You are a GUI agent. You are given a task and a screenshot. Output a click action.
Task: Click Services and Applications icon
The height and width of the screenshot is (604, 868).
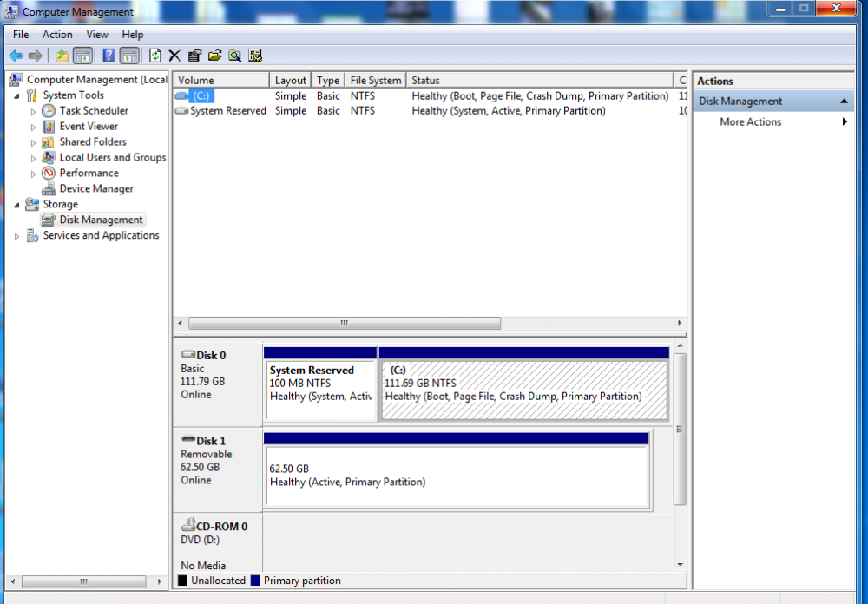coord(32,236)
